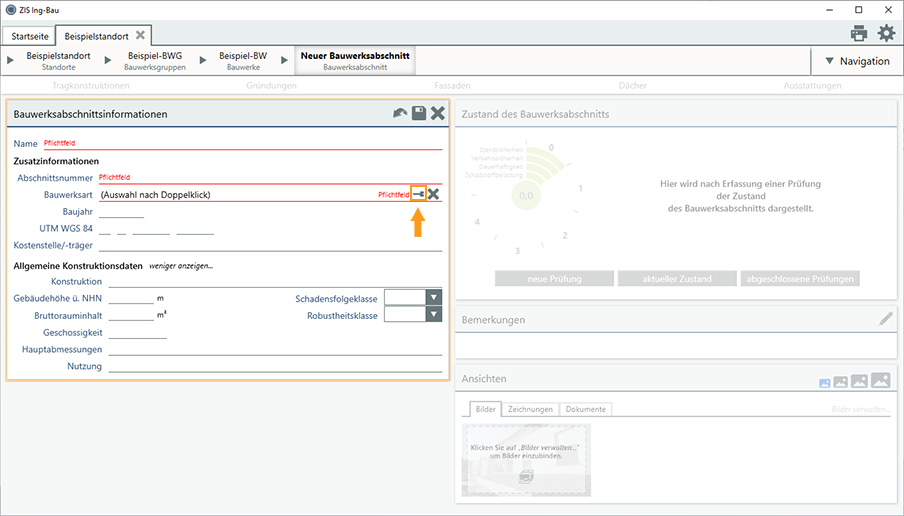The width and height of the screenshot is (904, 516).
Task: Open Bauwerksart selection via the highlighted key icon
Action: click(x=419, y=194)
